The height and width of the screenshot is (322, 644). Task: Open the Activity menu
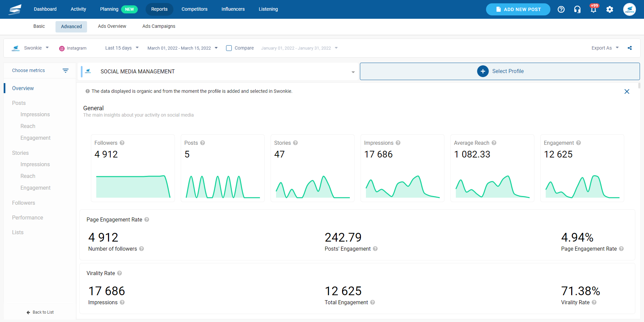click(78, 9)
